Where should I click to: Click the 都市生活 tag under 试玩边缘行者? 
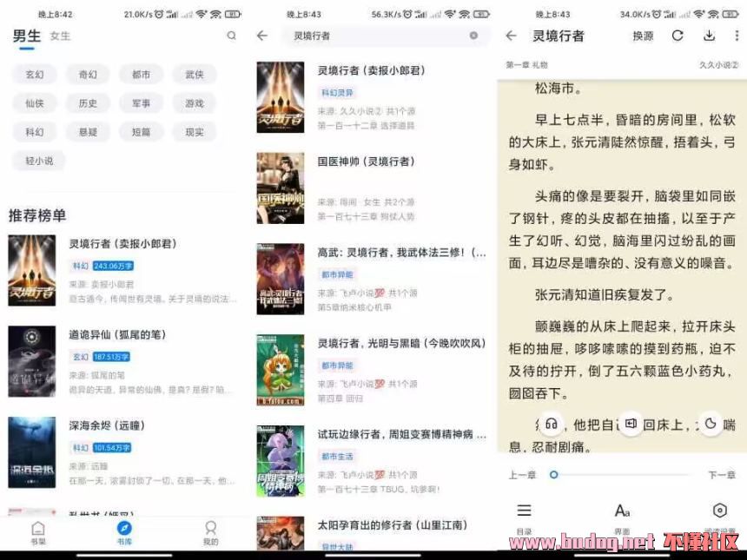point(337,456)
